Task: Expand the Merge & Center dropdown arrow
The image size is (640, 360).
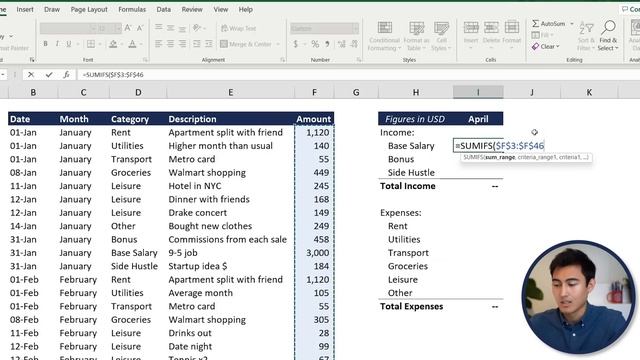Action: point(278,44)
